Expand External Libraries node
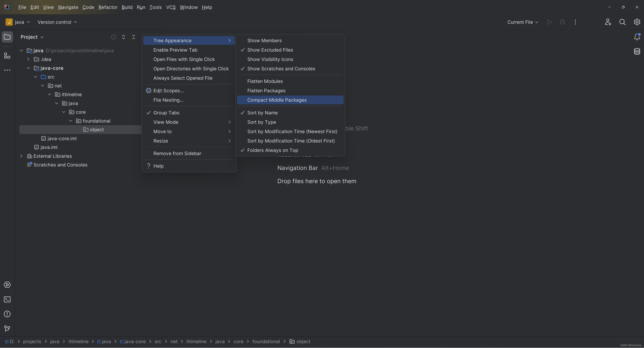The width and height of the screenshot is (644, 348). tap(21, 156)
